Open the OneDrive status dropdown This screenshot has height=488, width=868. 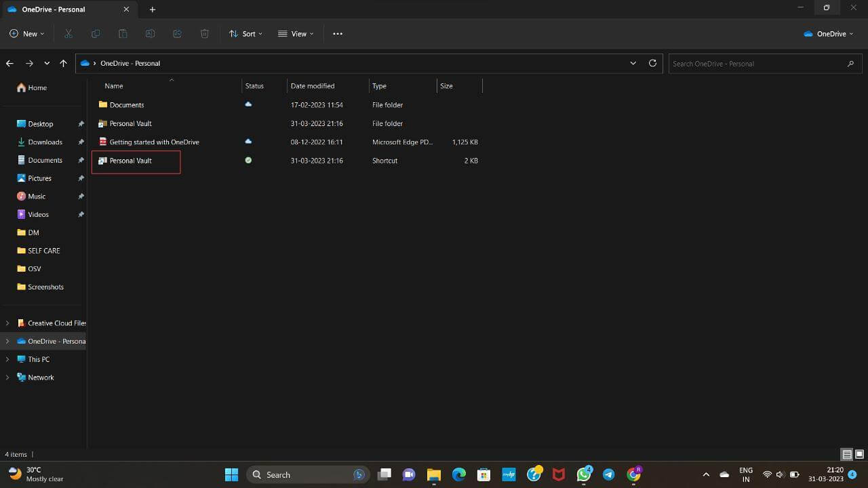(x=828, y=34)
